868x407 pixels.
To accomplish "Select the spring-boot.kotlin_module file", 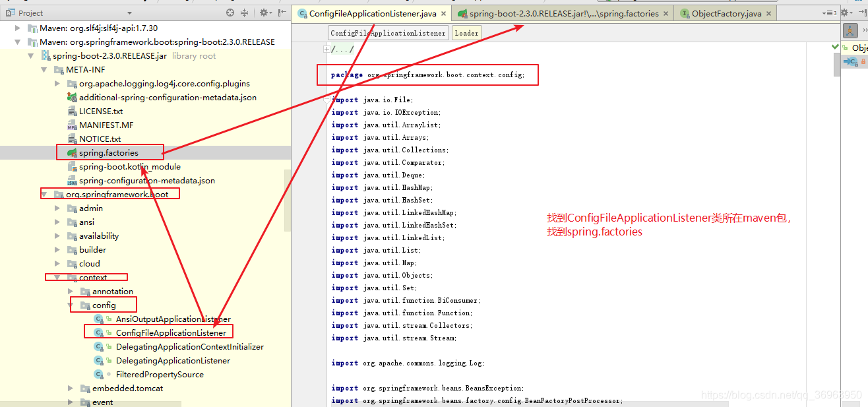I will [x=130, y=167].
